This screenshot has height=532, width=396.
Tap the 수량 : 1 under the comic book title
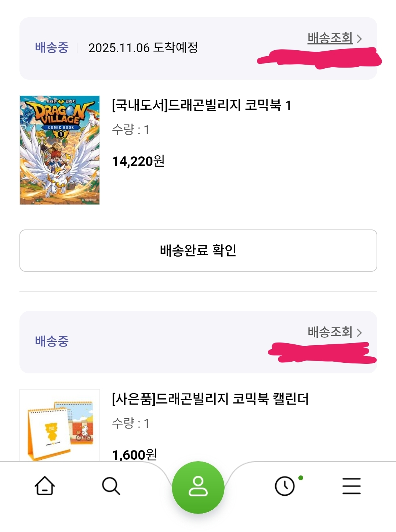click(x=130, y=130)
